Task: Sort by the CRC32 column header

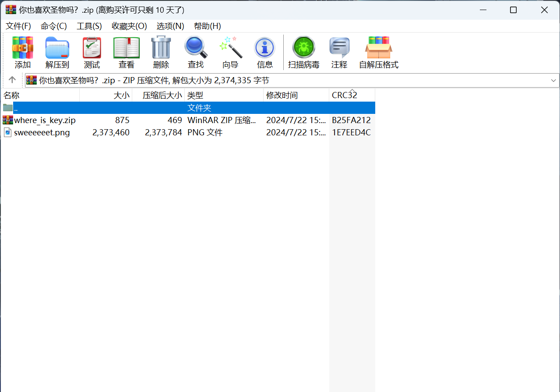Action: pos(352,95)
